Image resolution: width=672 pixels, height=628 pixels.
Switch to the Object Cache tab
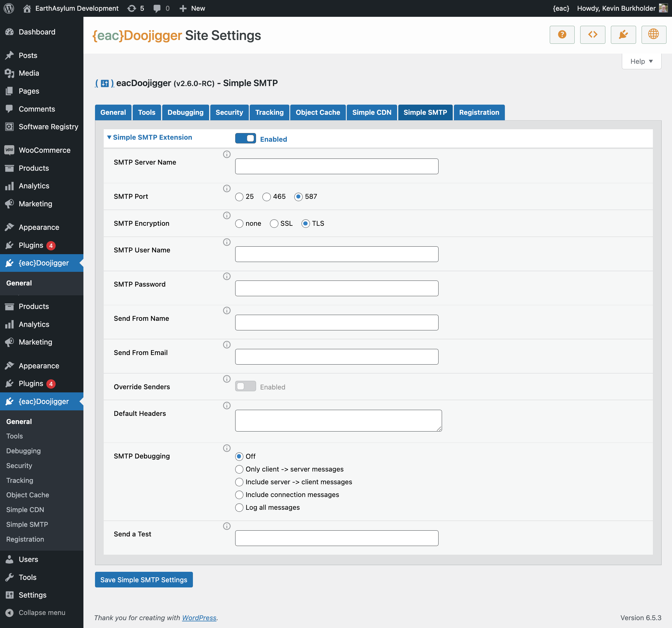pos(318,112)
